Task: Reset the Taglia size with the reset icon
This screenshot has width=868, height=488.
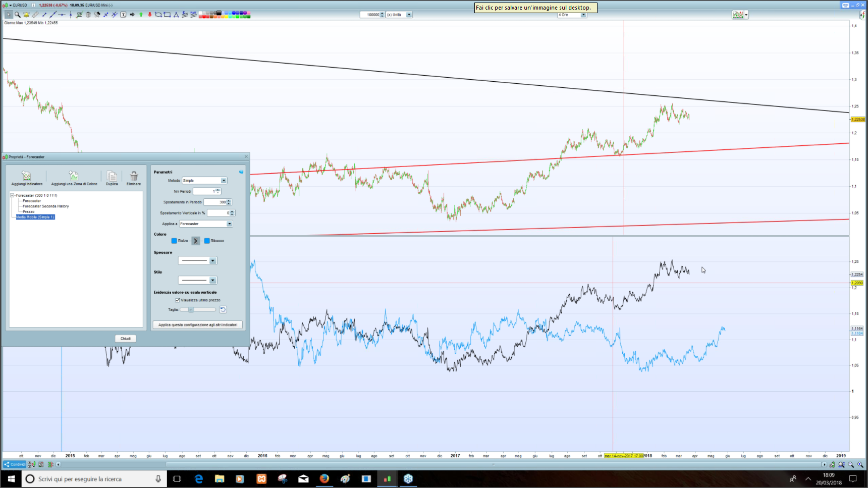Action: click(223, 309)
